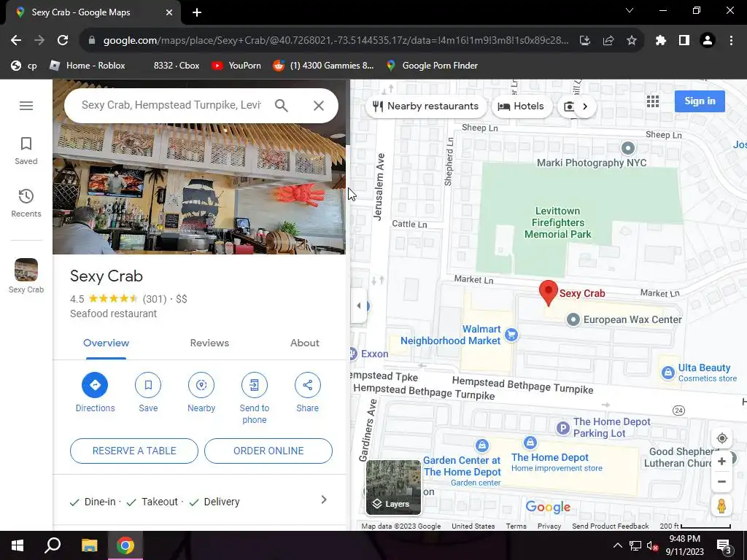The height and width of the screenshot is (560, 747).
Task: Open the Layers map type switcher
Action: pos(393,487)
